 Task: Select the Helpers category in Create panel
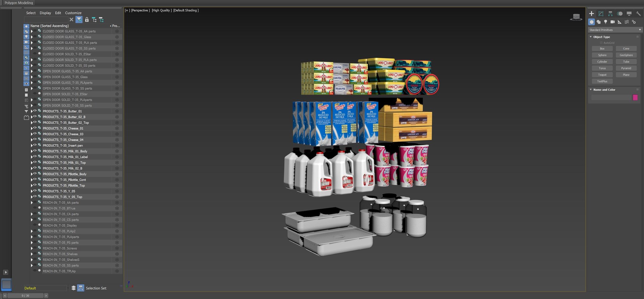tap(620, 22)
